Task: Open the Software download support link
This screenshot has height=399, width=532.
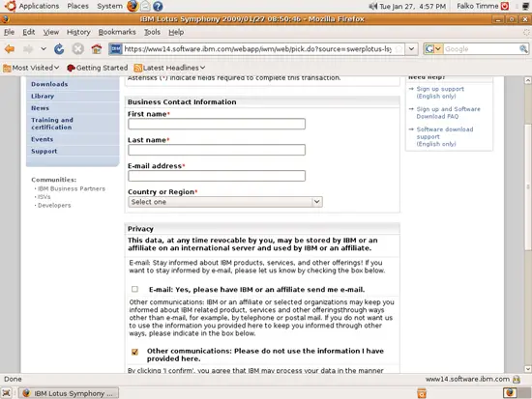Action: coord(445,136)
